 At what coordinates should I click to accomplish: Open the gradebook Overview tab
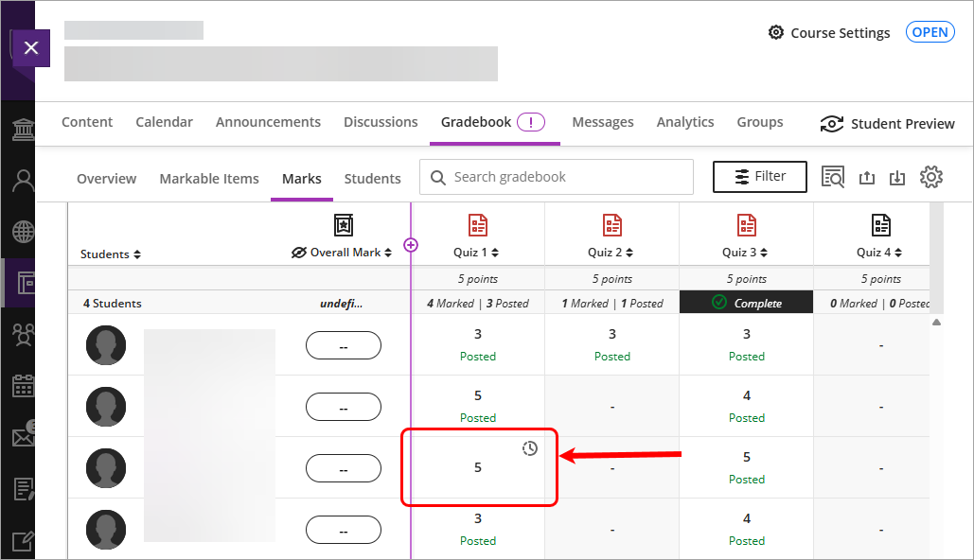(x=106, y=178)
